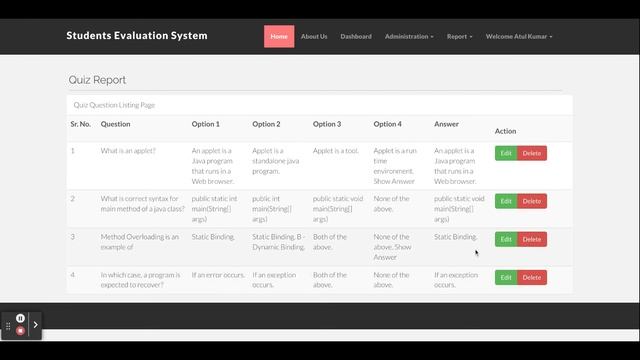
Task: Select 'public int main(String[] args)' option cell
Action: tap(272, 209)
